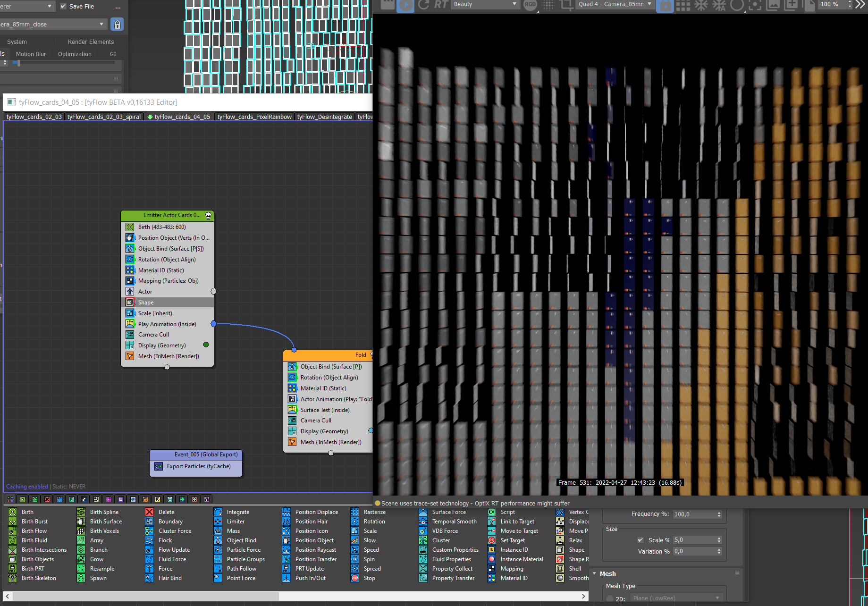Click the RT interactive render icon
Viewport: 868px width, 606px height.
[x=441, y=5]
